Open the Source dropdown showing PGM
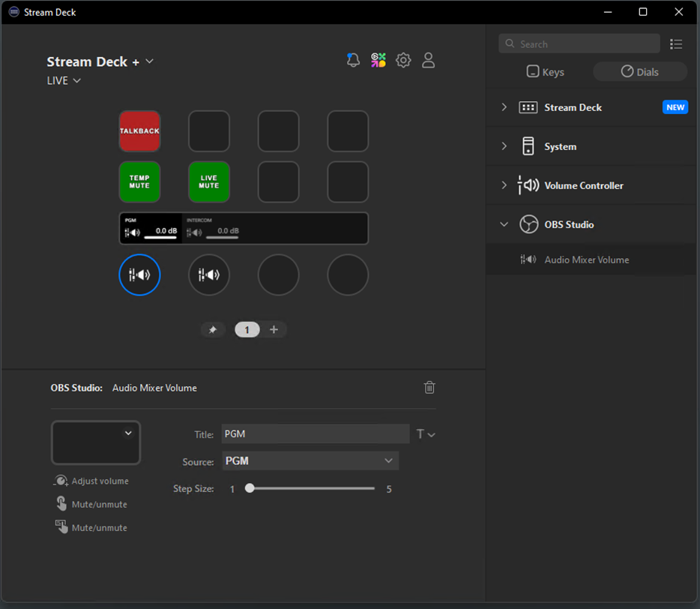Screen dimensions: 700x609 (x=310, y=460)
